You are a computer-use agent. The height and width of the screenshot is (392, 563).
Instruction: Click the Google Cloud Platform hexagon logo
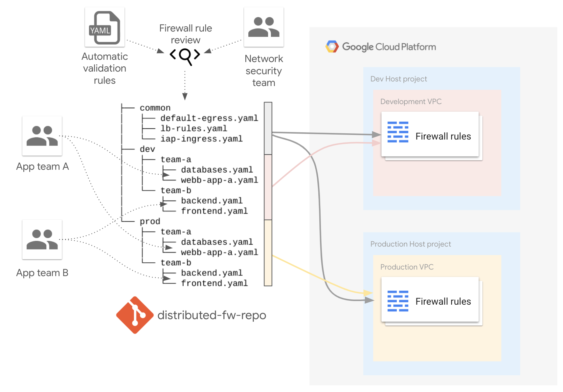pos(332,47)
